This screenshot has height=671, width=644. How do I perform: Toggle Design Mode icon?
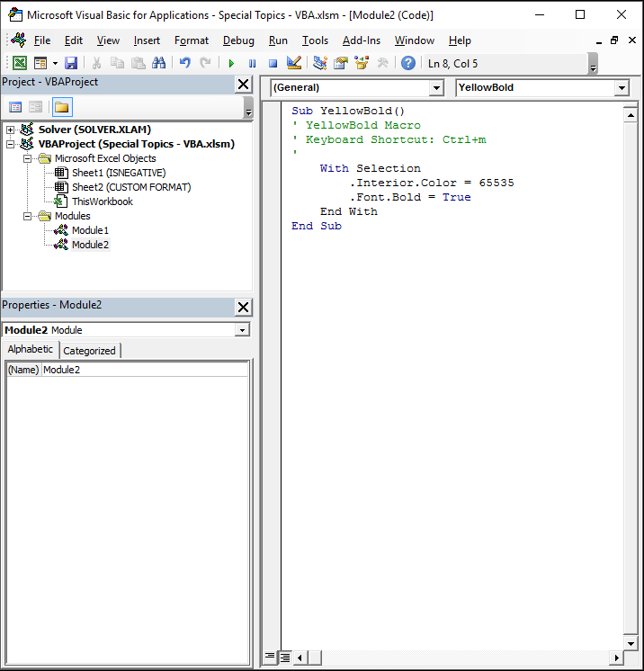[294, 63]
